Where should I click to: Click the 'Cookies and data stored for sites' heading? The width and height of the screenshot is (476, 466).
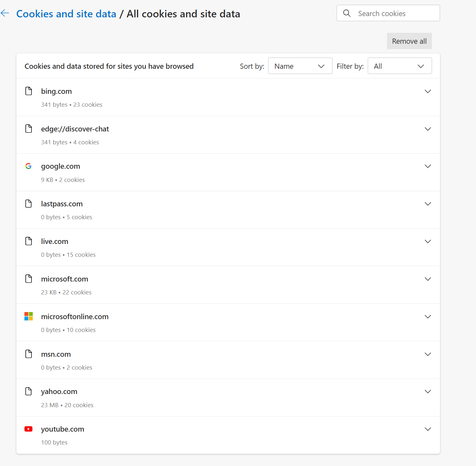(109, 66)
